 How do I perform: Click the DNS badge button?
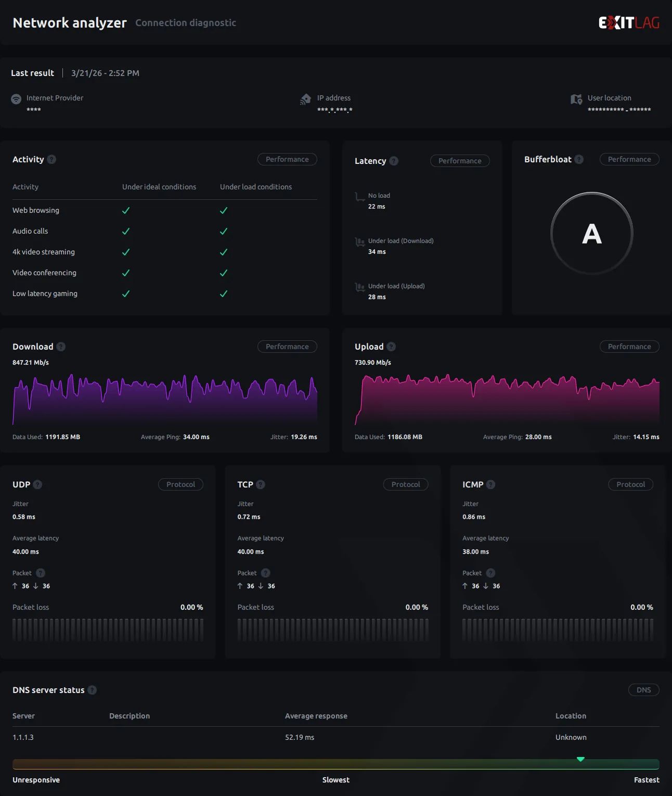tap(643, 690)
